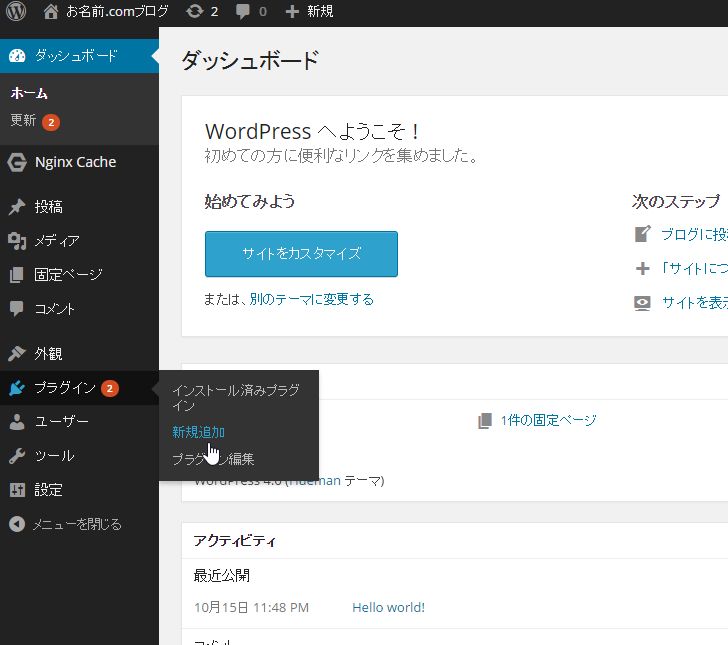Open ツール menu
The width and height of the screenshot is (728, 645).
54,456
